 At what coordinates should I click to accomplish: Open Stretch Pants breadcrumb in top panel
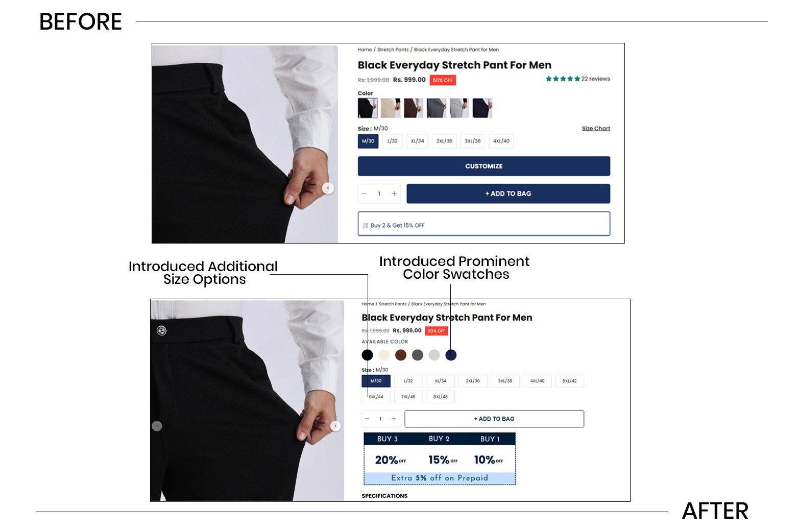393,50
